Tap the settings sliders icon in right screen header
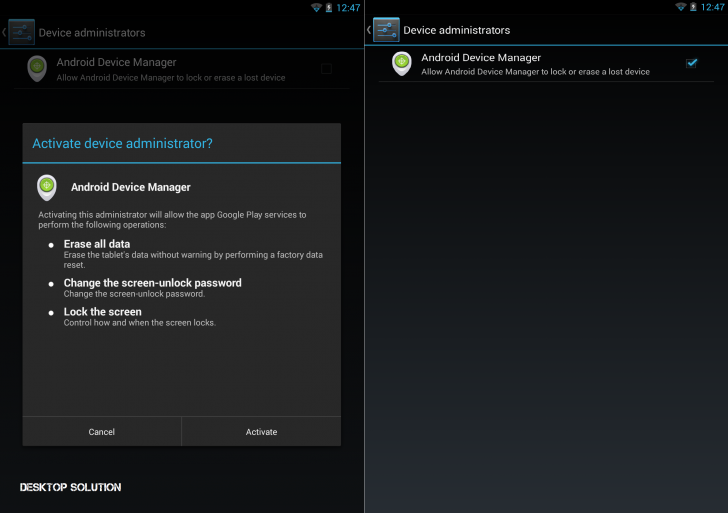The width and height of the screenshot is (728, 513). [x=386, y=30]
